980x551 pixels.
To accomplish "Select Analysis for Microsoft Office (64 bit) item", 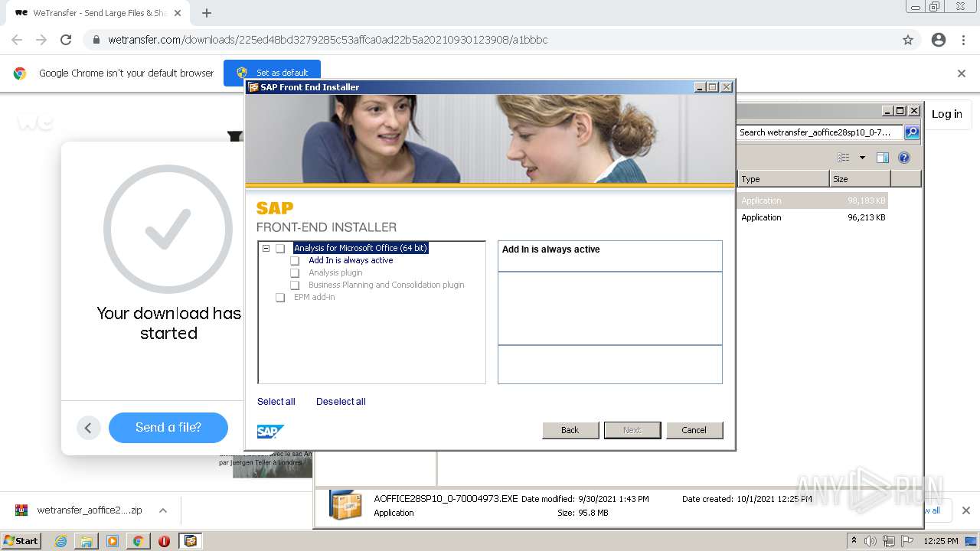I will (x=361, y=248).
